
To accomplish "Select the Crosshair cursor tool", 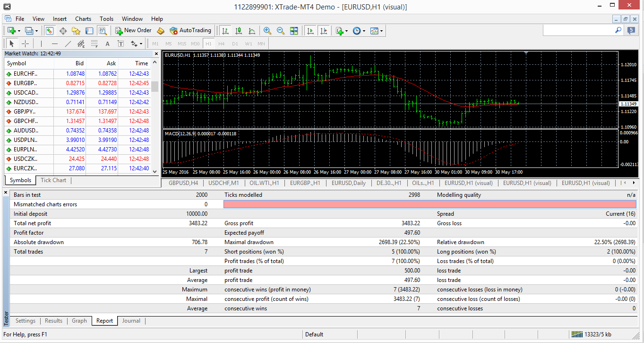I will [x=26, y=44].
